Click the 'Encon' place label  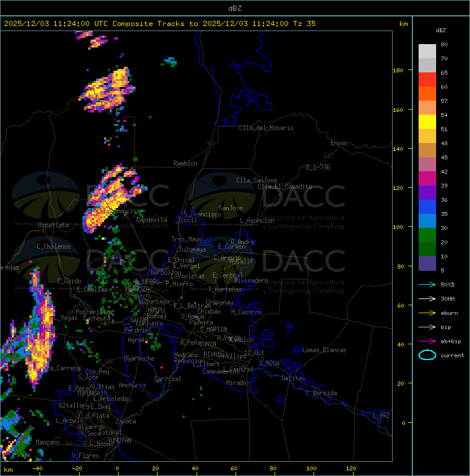339,143
